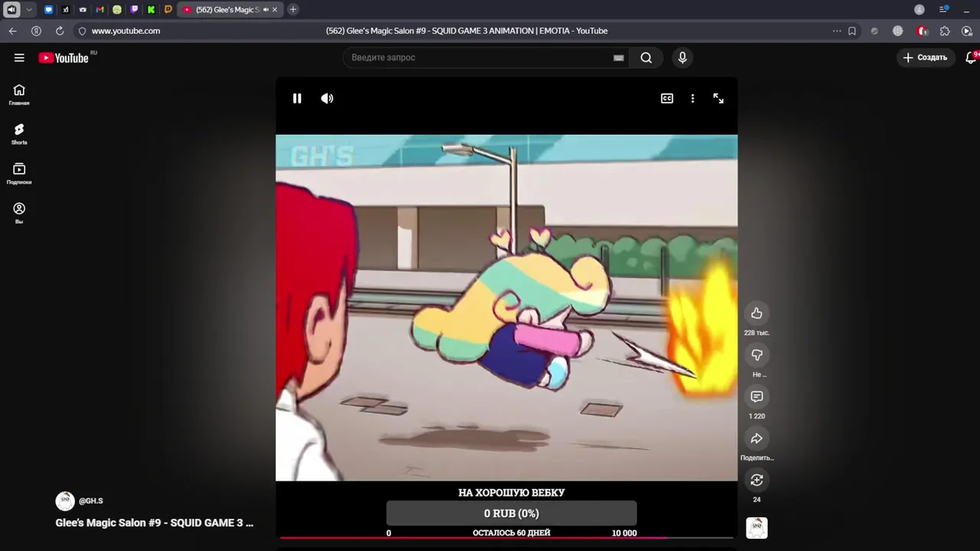The width and height of the screenshot is (980, 551).
Task: Start voice search with microphone
Action: click(x=682, y=57)
